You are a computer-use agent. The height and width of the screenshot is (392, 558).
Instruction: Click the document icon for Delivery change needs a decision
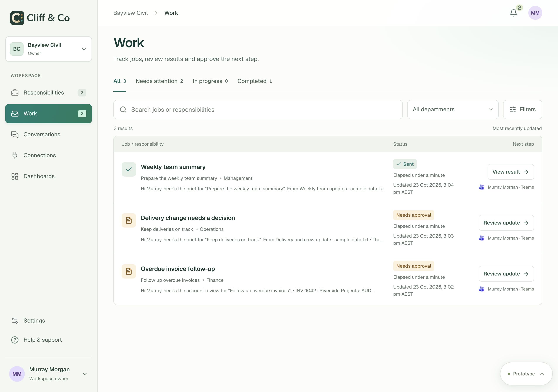(129, 220)
